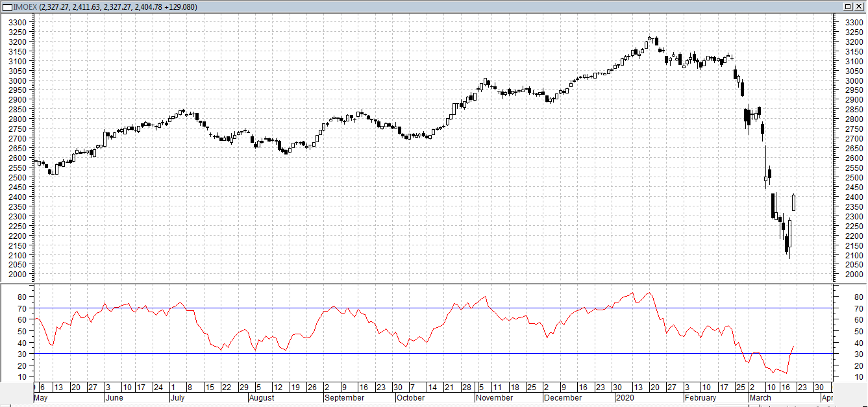Close the IMOEX chart window
Viewport: 868px width, 407px height.
(859, 6)
